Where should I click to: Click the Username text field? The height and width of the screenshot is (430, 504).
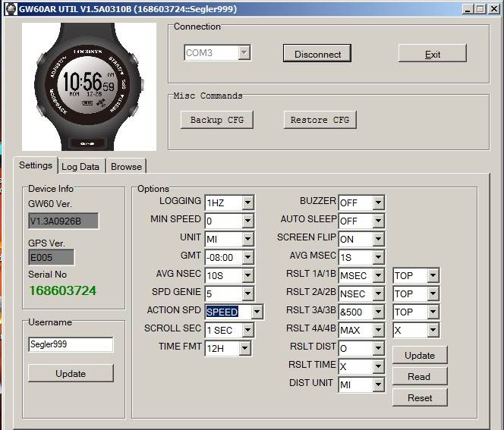pos(71,344)
